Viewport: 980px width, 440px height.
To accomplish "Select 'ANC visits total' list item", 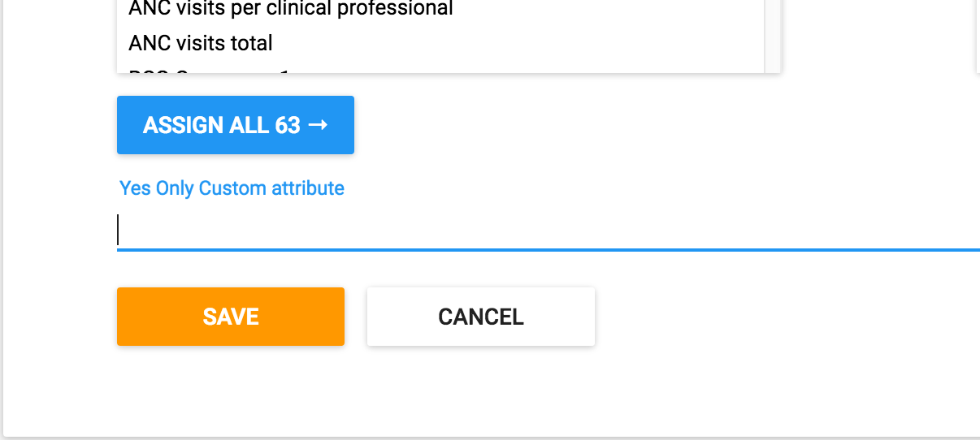I will coord(200,42).
